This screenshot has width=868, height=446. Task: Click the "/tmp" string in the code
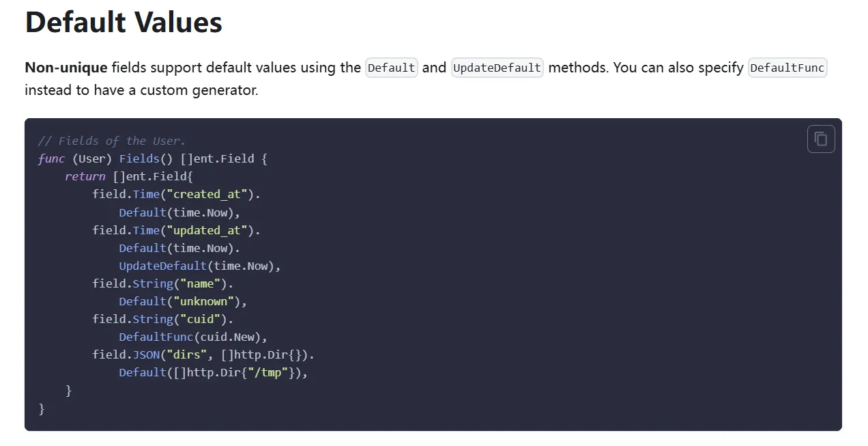[x=276, y=372]
